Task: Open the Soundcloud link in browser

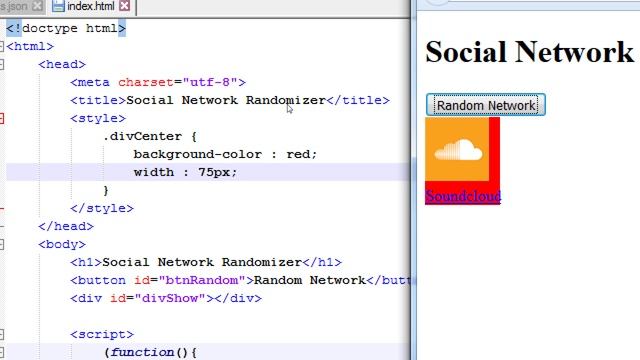Action: pyautogui.click(x=463, y=196)
